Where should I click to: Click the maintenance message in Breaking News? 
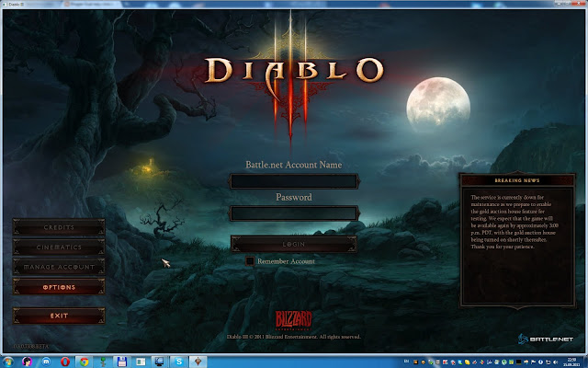point(514,222)
